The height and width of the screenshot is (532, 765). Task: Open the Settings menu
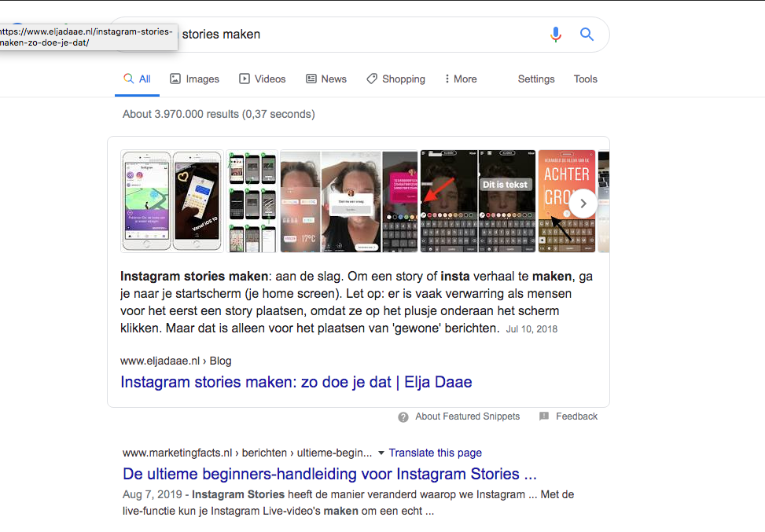[x=536, y=79]
